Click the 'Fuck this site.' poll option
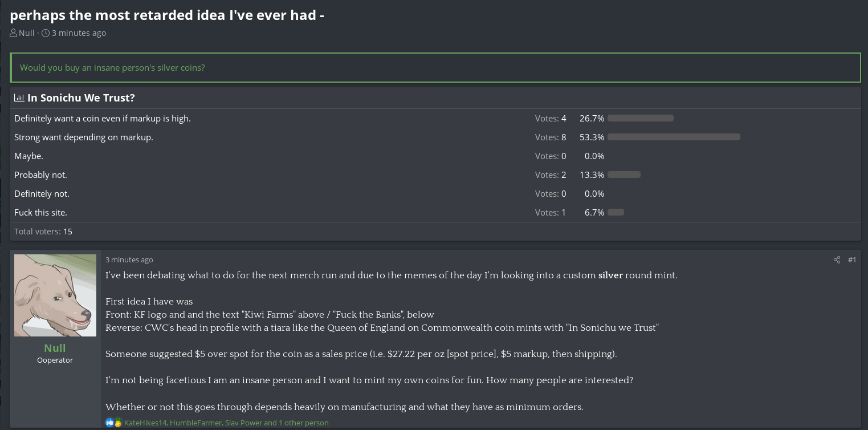 click(40, 213)
